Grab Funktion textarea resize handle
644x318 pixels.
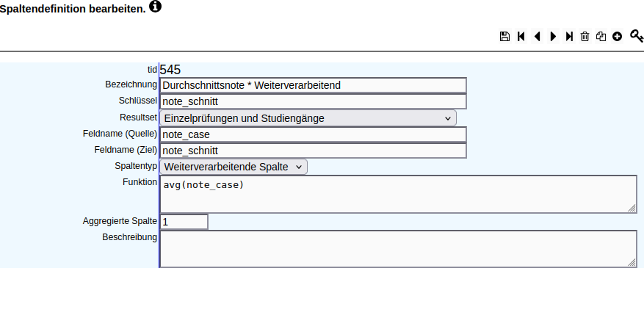[x=632, y=209]
